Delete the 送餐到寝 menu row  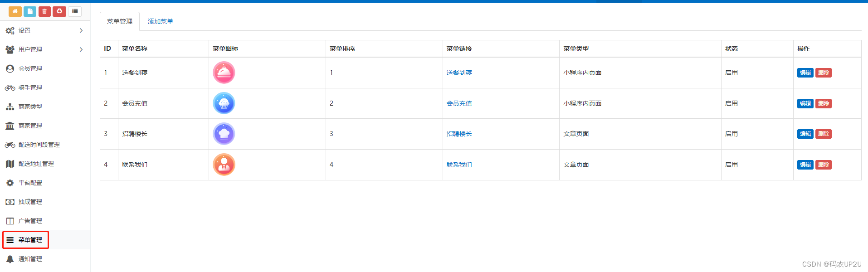pyautogui.click(x=824, y=73)
